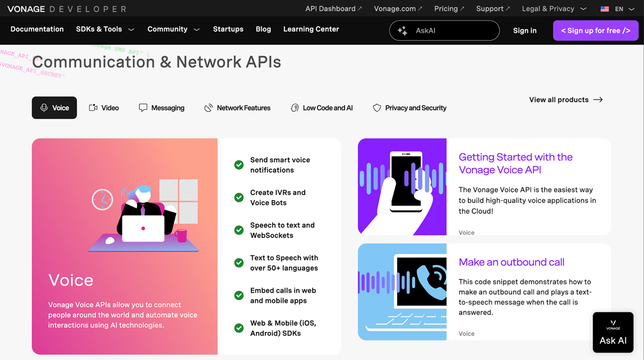Click the 'Communication & Network APIs' heading
Viewport: 644px width, 360px height.
(156, 62)
